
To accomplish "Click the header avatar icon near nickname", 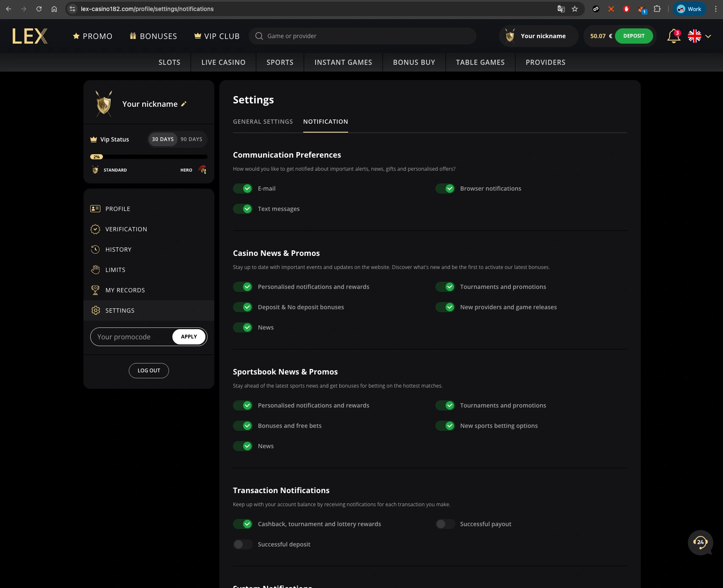I will point(510,36).
